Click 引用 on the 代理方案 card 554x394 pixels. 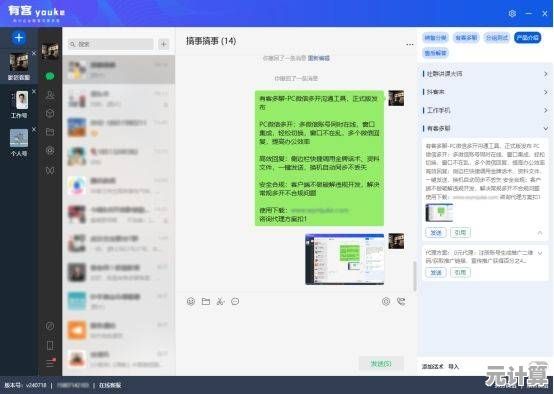point(460,272)
